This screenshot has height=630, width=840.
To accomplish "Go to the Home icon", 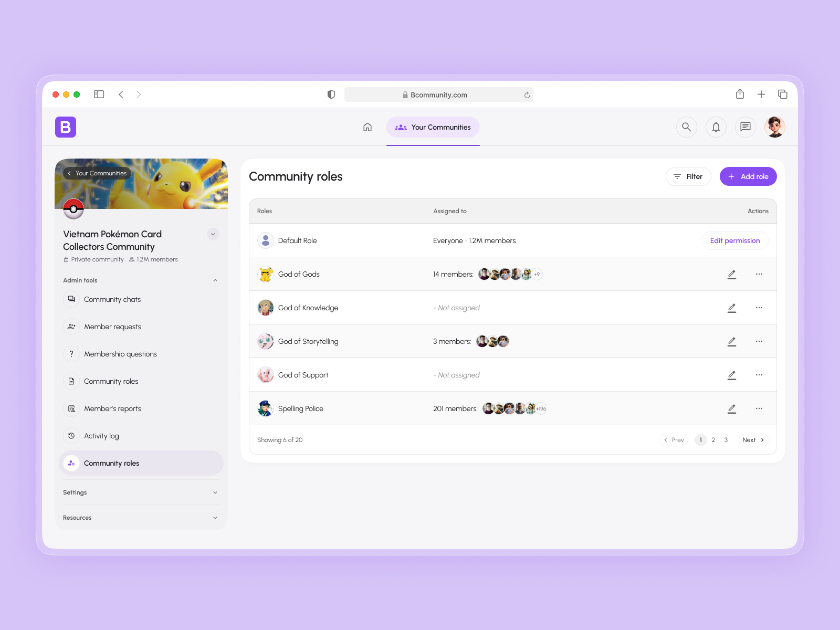I will pyautogui.click(x=367, y=127).
